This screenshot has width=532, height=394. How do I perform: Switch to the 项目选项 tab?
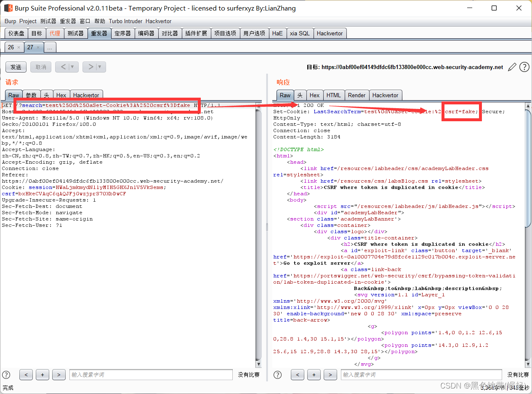pos(225,33)
